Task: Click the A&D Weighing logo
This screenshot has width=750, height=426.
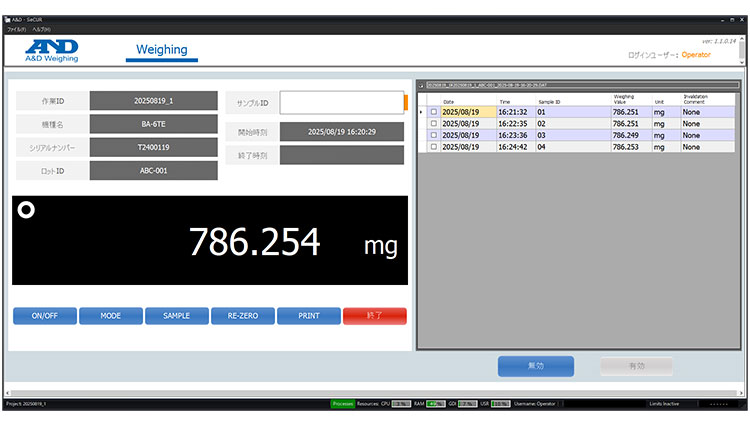Action: pyautogui.click(x=52, y=51)
